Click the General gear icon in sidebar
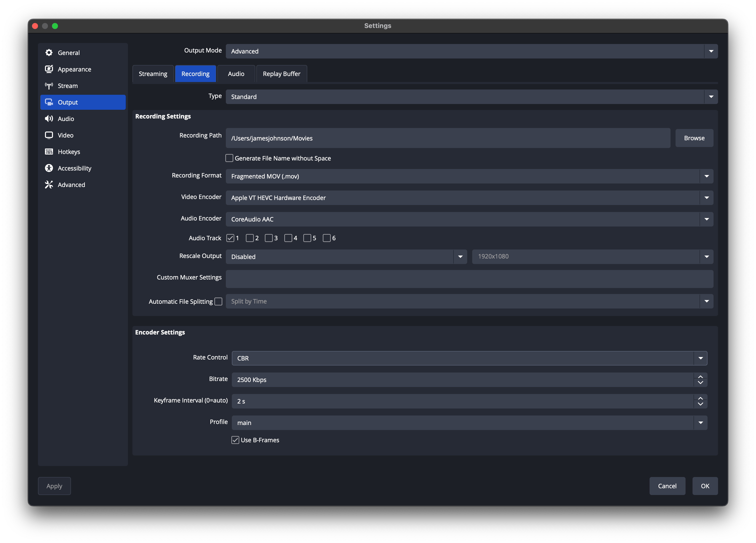Image resolution: width=756 pixels, height=543 pixels. point(49,53)
